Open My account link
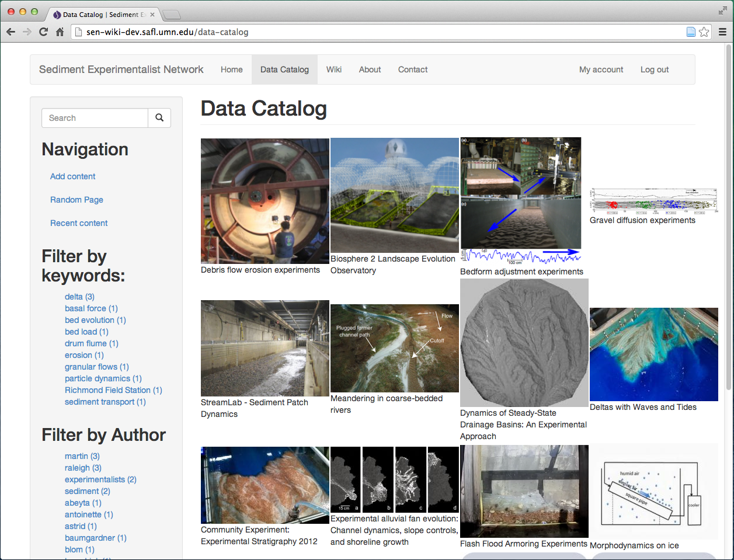Image resolution: width=734 pixels, height=560 pixels. click(x=601, y=69)
